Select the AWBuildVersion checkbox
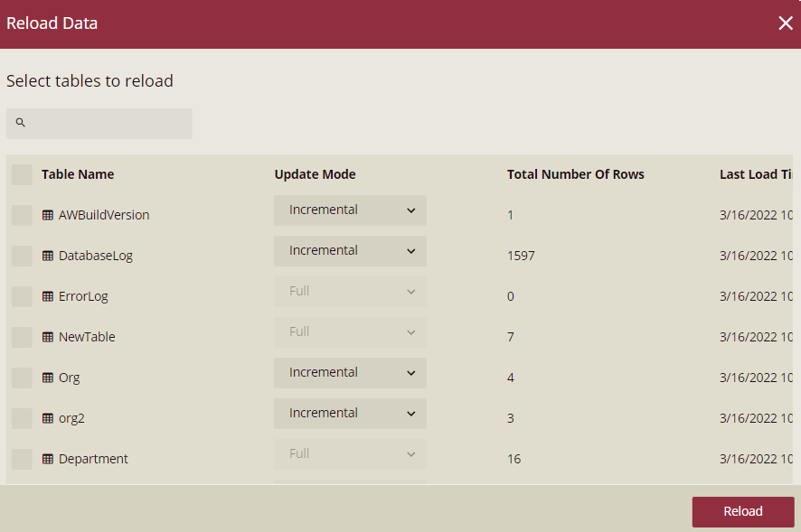This screenshot has width=801, height=532. pyautogui.click(x=22, y=215)
